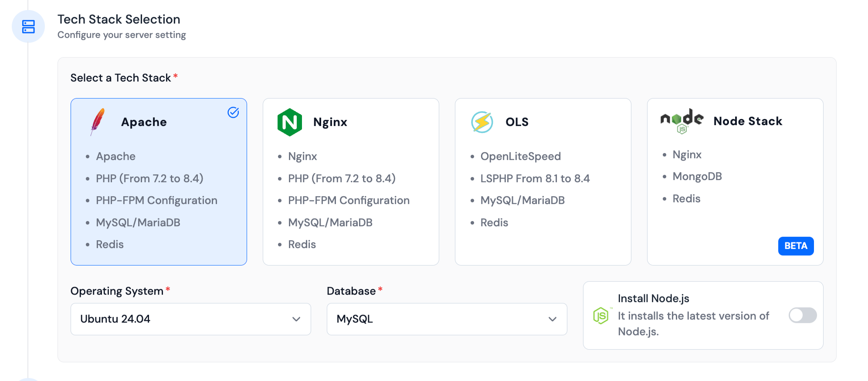Click the Node.js logo in Node Stack card

tap(682, 121)
